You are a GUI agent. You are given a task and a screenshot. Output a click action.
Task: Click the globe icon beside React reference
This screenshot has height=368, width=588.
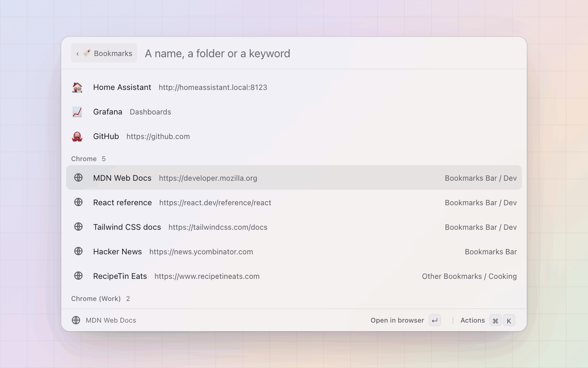coord(78,202)
